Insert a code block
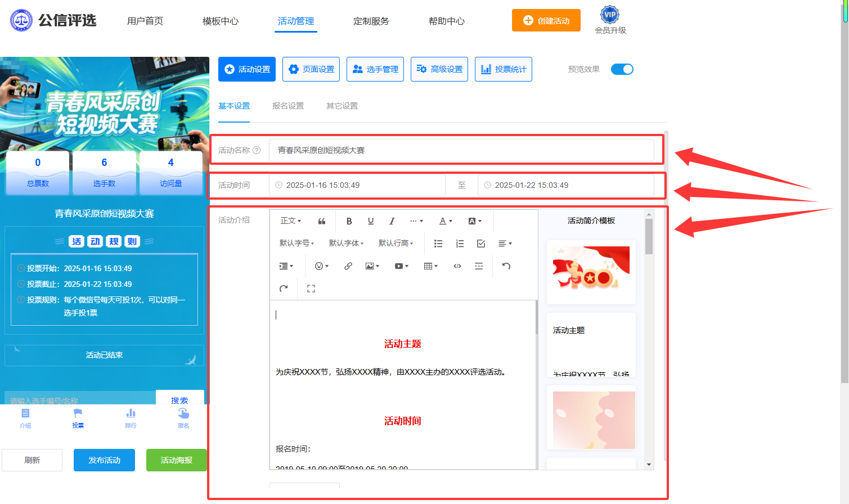The width and height of the screenshot is (849, 504). (457, 266)
